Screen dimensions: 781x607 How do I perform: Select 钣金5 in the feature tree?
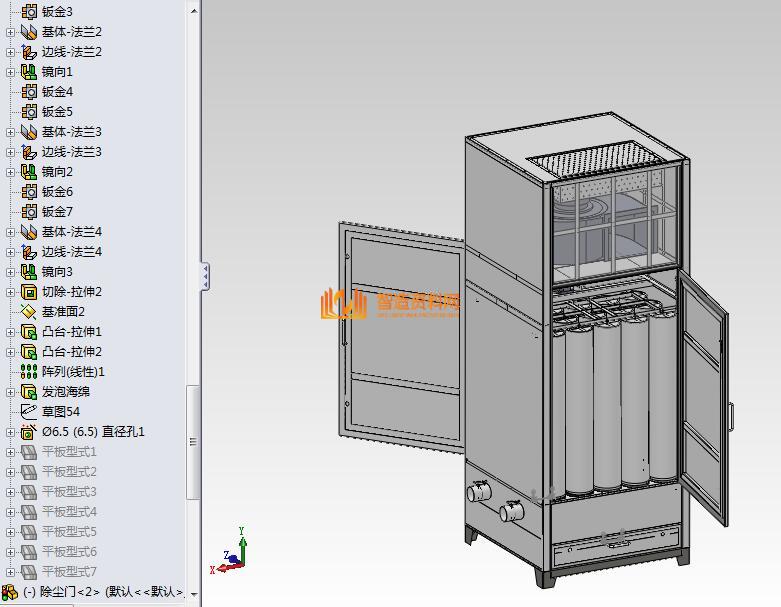(x=57, y=111)
